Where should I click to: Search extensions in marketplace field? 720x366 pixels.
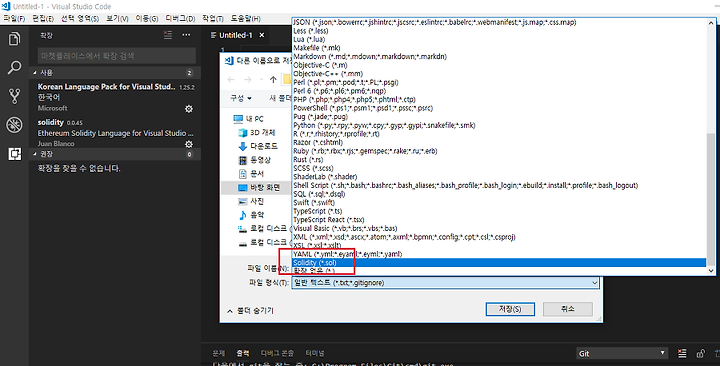point(117,56)
